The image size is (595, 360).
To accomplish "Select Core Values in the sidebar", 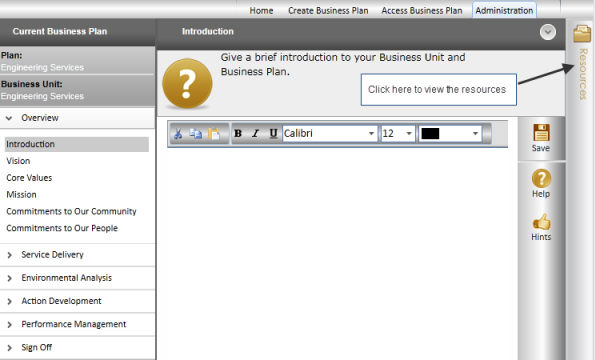I will (x=29, y=178).
